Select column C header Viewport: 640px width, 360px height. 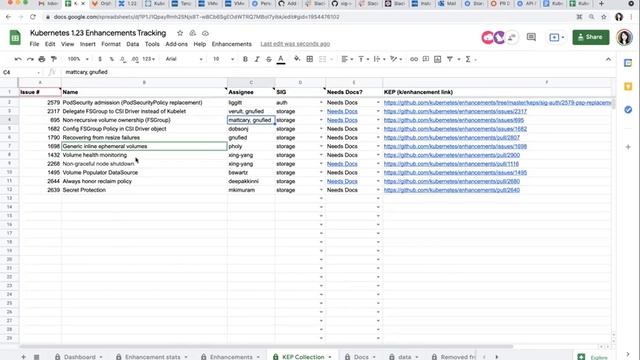251,82
